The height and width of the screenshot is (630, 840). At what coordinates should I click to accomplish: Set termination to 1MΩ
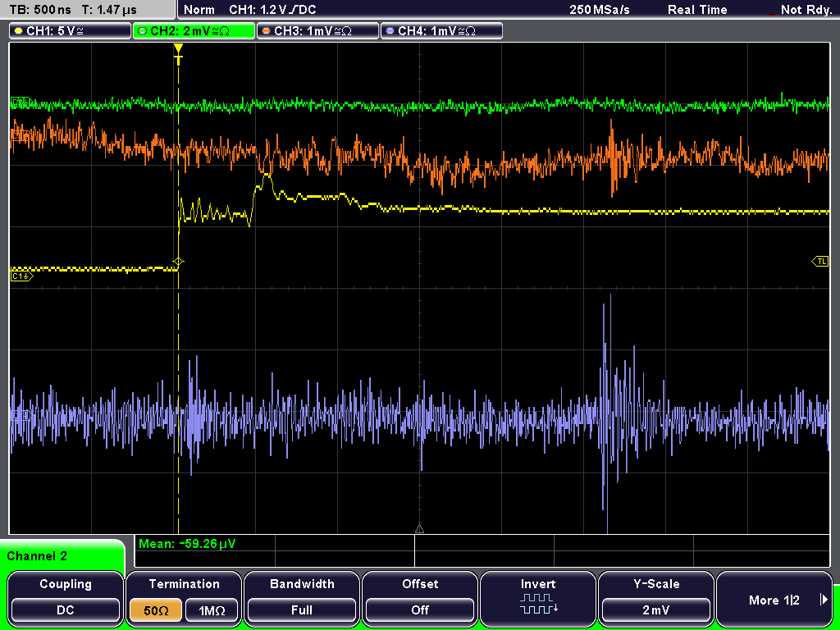pyautogui.click(x=212, y=610)
